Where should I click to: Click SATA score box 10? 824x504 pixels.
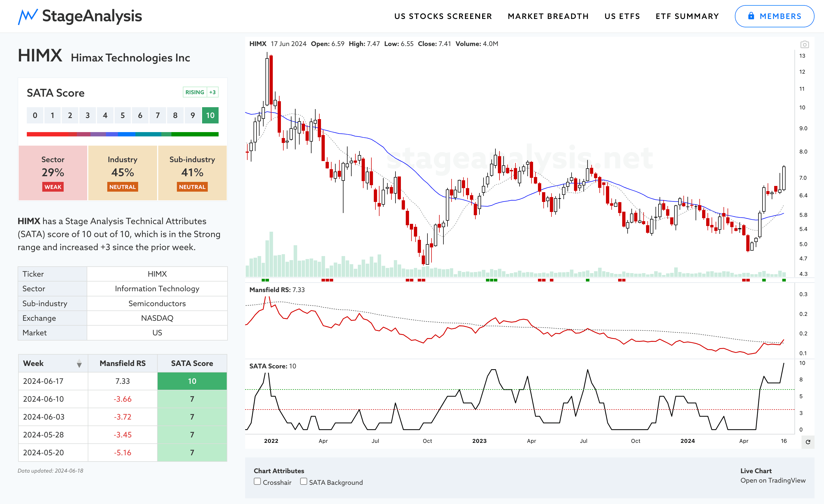pyautogui.click(x=210, y=115)
